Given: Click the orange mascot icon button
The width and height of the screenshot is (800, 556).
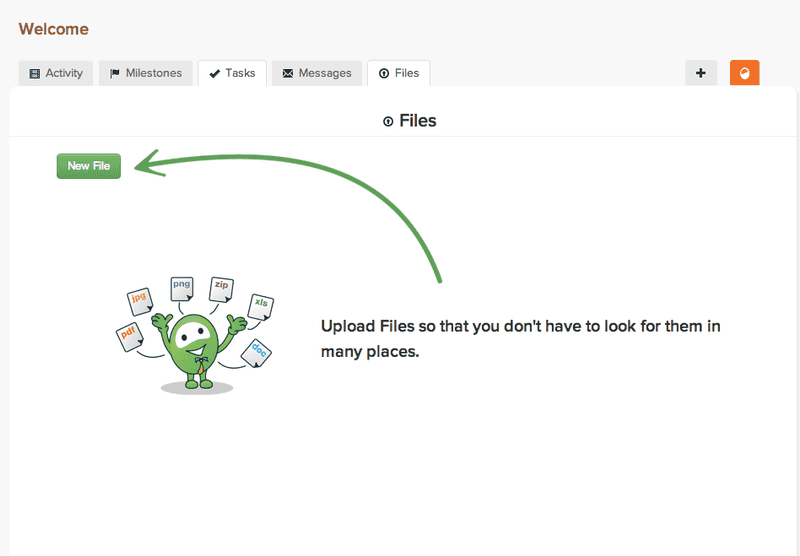Looking at the screenshot, I should click(744, 73).
